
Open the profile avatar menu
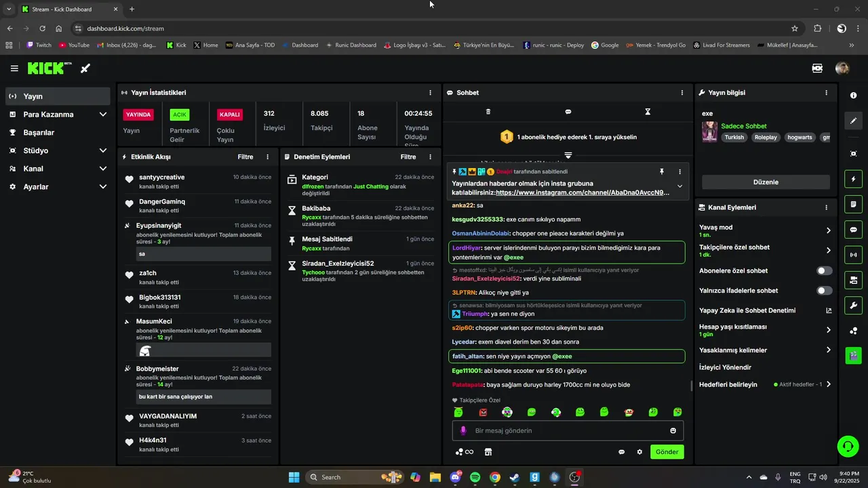[x=842, y=68]
